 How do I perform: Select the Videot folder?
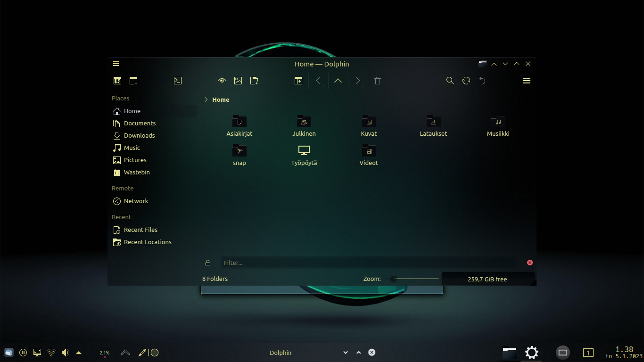point(369,155)
